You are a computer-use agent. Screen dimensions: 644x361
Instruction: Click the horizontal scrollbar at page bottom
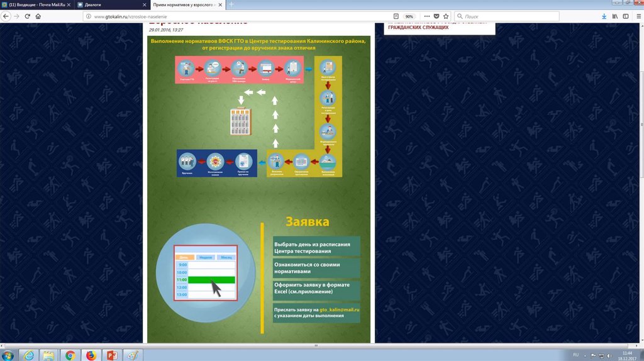click(x=316, y=346)
